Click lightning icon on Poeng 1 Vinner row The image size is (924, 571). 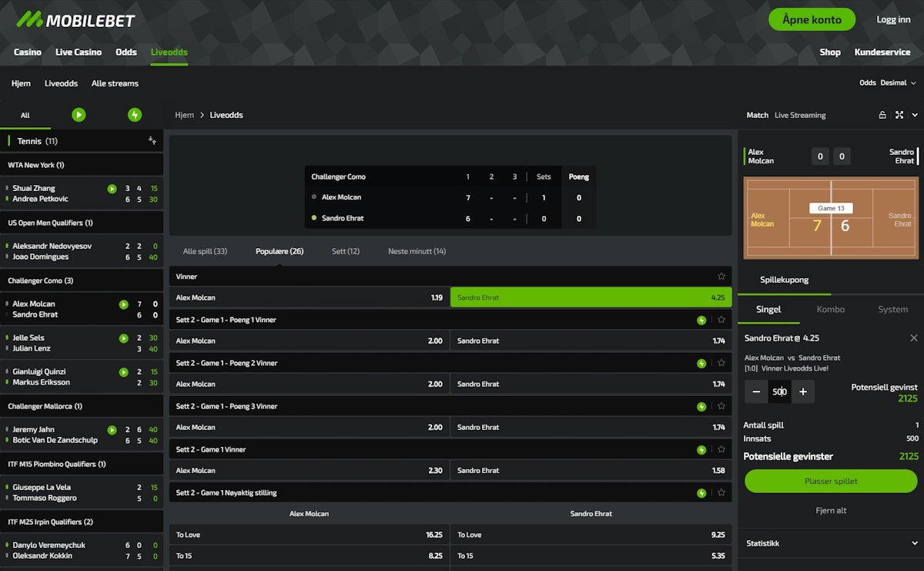pyautogui.click(x=701, y=320)
